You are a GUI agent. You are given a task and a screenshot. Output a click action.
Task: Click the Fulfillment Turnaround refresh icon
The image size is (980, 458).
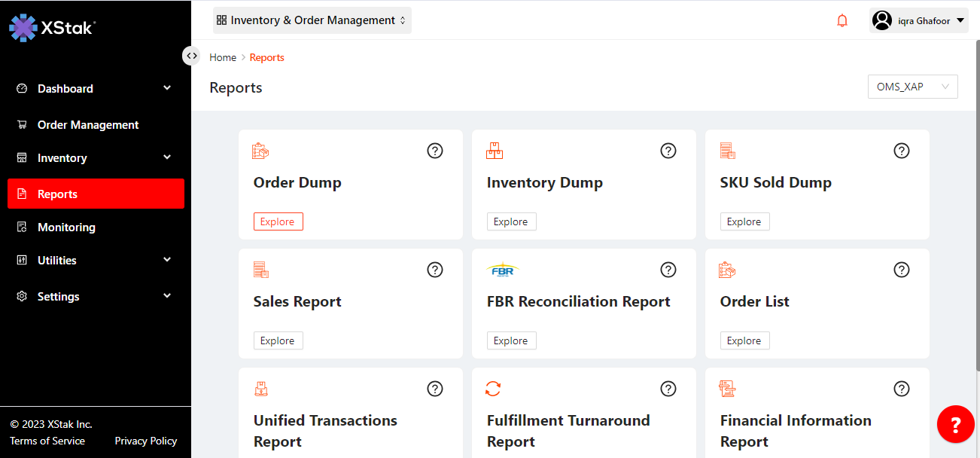(x=493, y=389)
